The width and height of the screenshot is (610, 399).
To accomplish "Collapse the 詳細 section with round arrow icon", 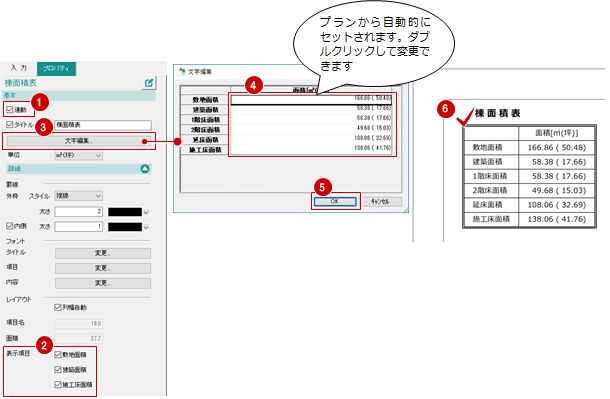I will [145, 169].
